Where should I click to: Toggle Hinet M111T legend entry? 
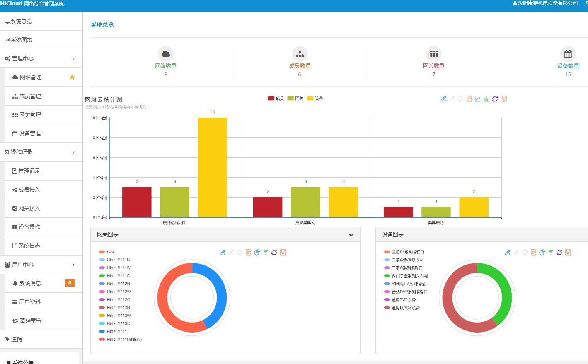point(114,331)
